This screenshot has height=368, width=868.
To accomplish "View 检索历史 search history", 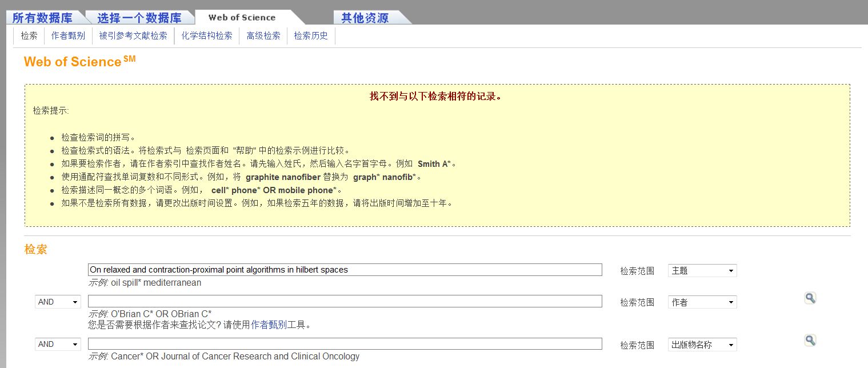I will coord(311,35).
